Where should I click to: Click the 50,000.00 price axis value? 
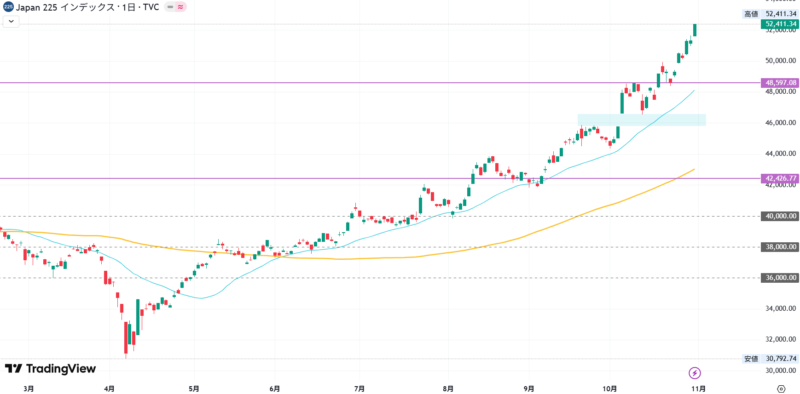coord(781,61)
